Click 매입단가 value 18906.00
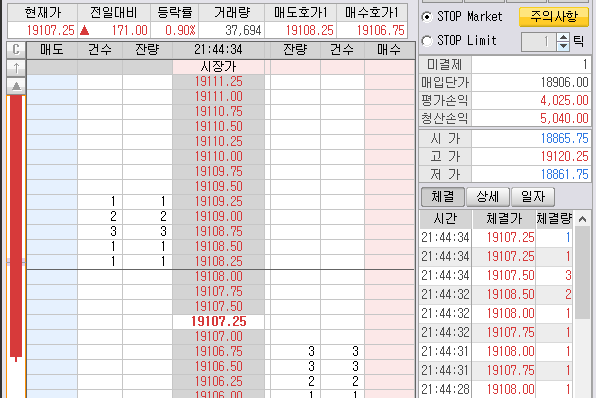Image resolution: width=596 pixels, height=398 pixels. click(x=564, y=82)
